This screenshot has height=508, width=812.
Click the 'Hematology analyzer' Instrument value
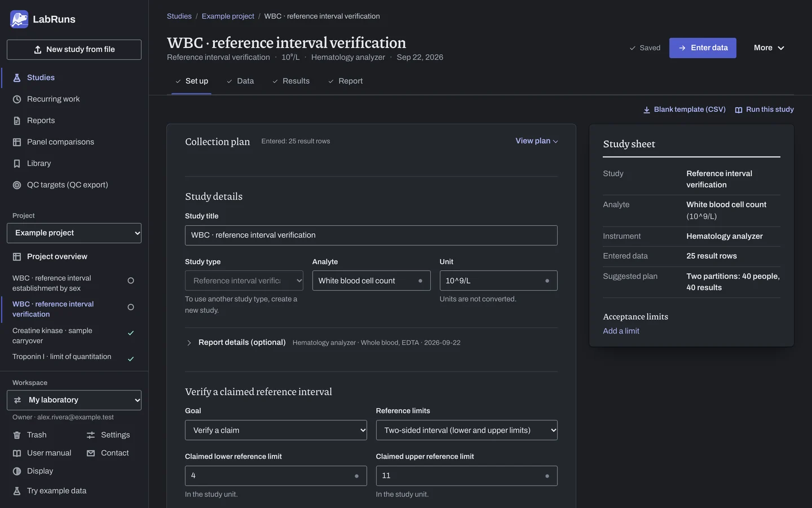[x=725, y=237]
